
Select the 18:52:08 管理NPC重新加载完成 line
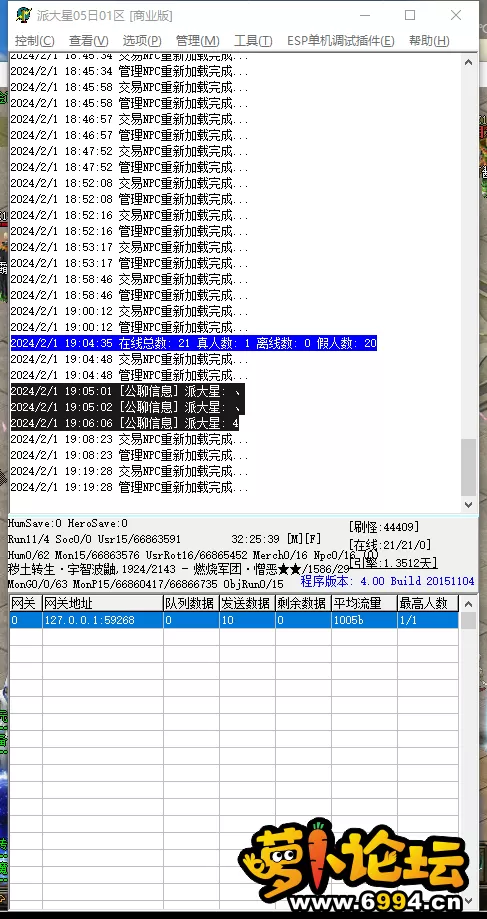[130, 199]
